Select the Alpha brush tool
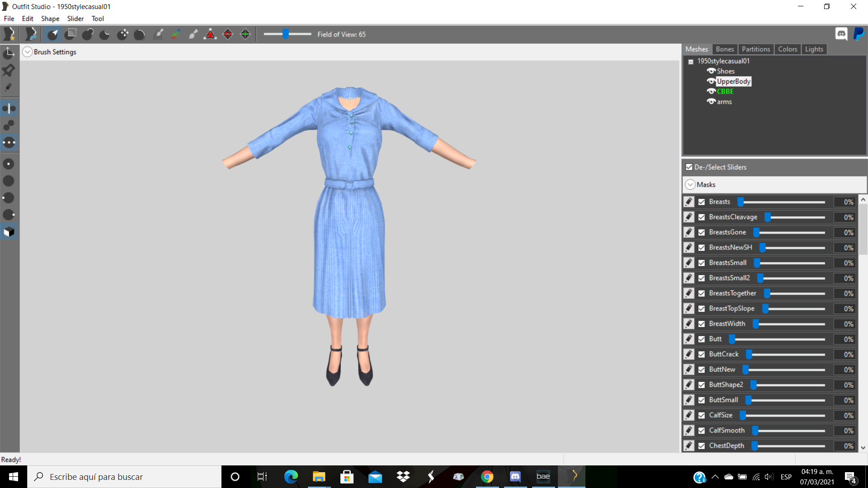The width and height of the screenshot is (868, 488). pyautogui.click(x=193, y=34)
